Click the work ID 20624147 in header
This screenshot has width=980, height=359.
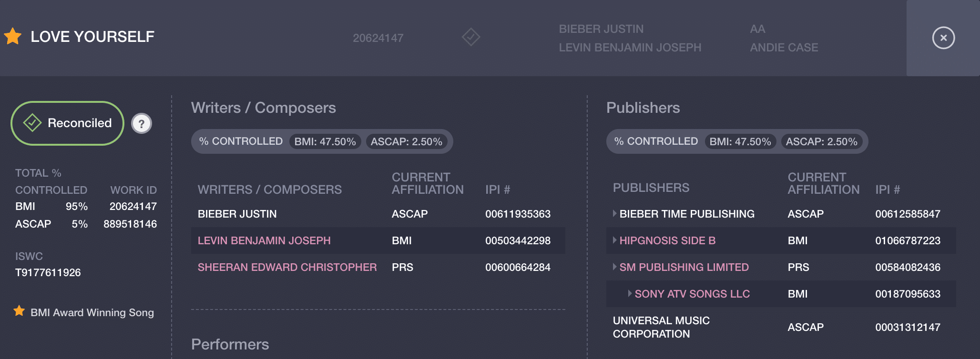(378, 38)
